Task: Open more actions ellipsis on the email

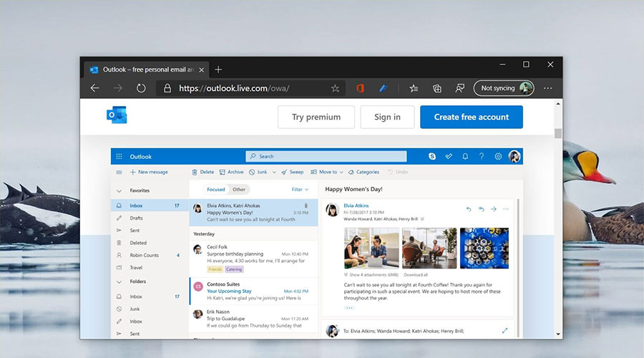Action: (506, 209)
